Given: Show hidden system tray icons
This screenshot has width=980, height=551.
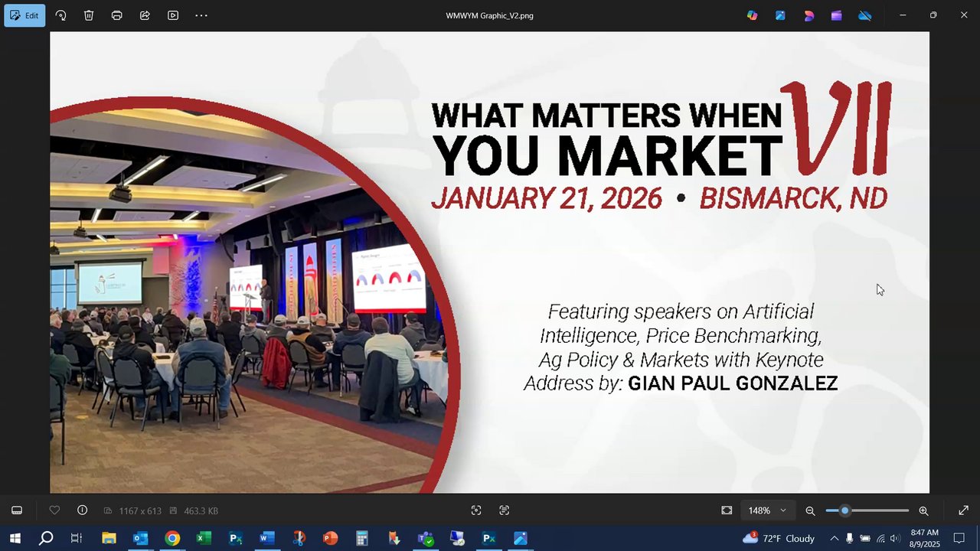Looking at the screenshot, I should 834,538.
